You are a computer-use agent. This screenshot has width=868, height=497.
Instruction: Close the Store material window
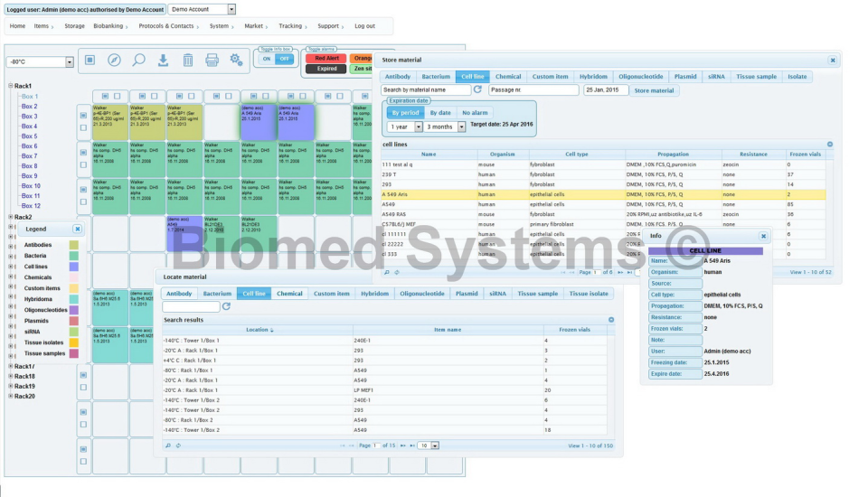point(833,60)
